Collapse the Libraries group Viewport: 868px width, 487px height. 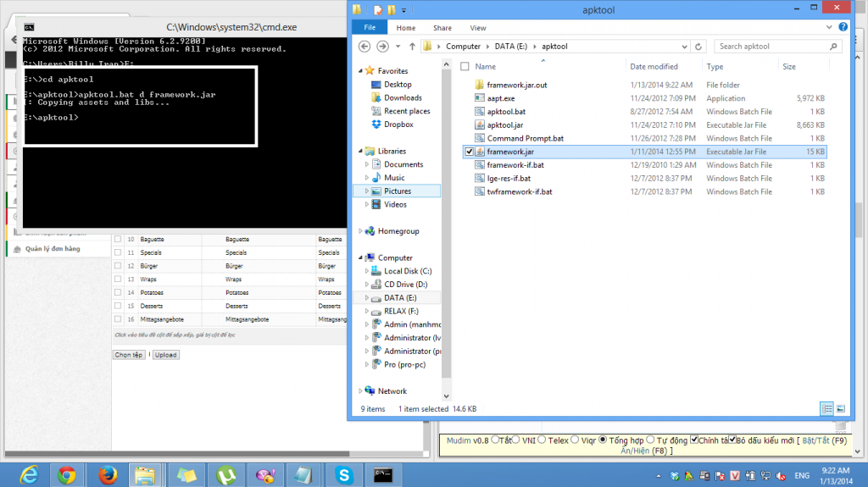(x=360, y=151)
